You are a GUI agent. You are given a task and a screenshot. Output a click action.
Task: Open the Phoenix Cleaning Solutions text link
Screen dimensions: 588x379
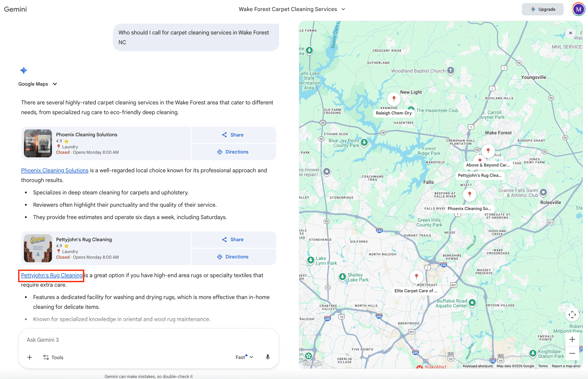coord(55,170)
